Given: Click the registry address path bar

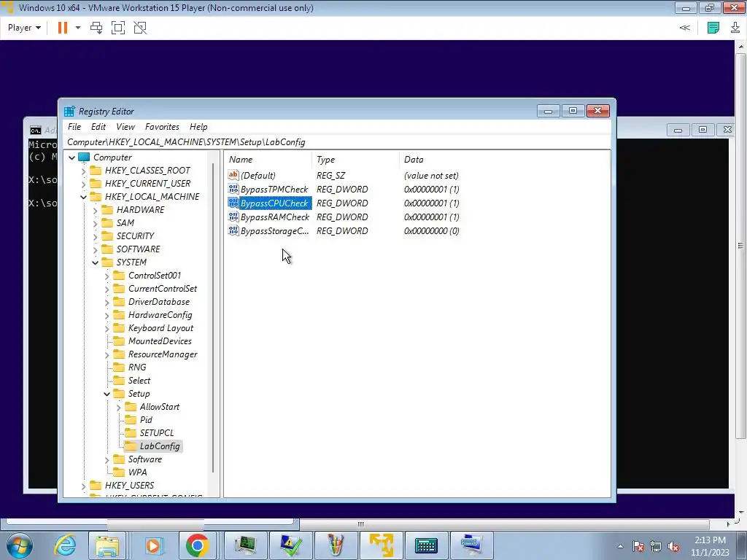Looking at the screenshot, I should pos(337,142).
